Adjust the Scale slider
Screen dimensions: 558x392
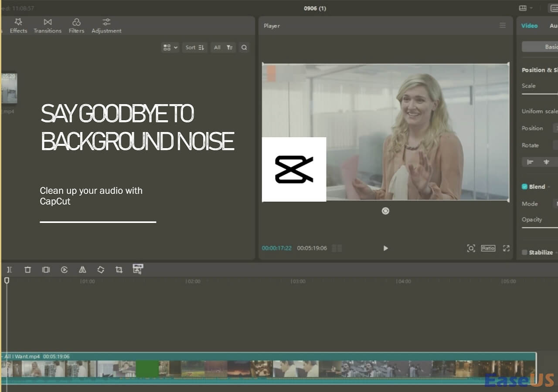click(x=540, y=94)
